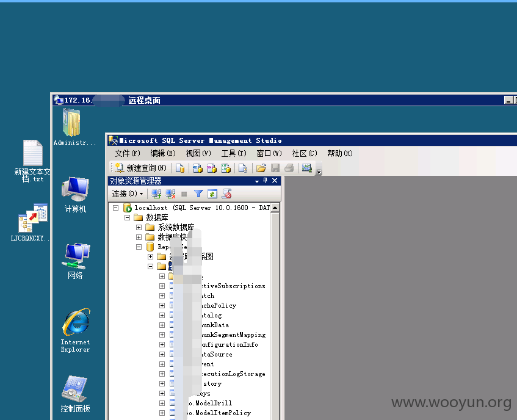Open Activity Monitor from the toolbar
The image size is (517, 420).
click(x=307, y=168)
